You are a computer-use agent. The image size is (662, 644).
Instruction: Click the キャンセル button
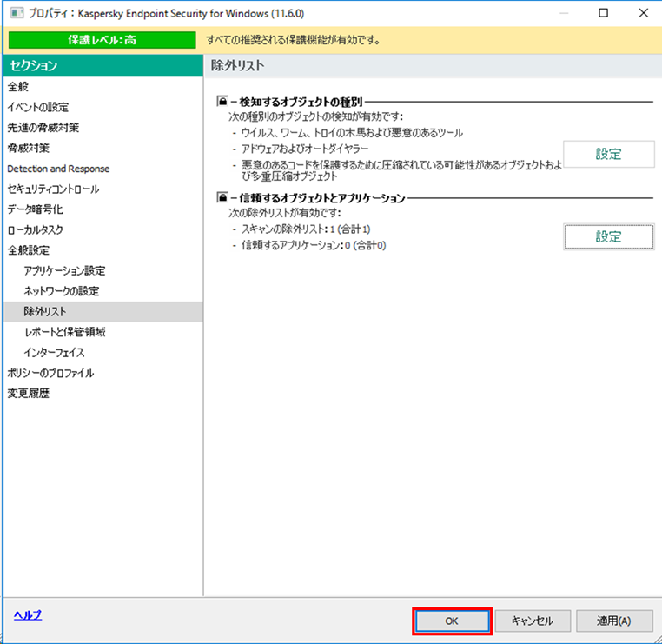[533, 621]
